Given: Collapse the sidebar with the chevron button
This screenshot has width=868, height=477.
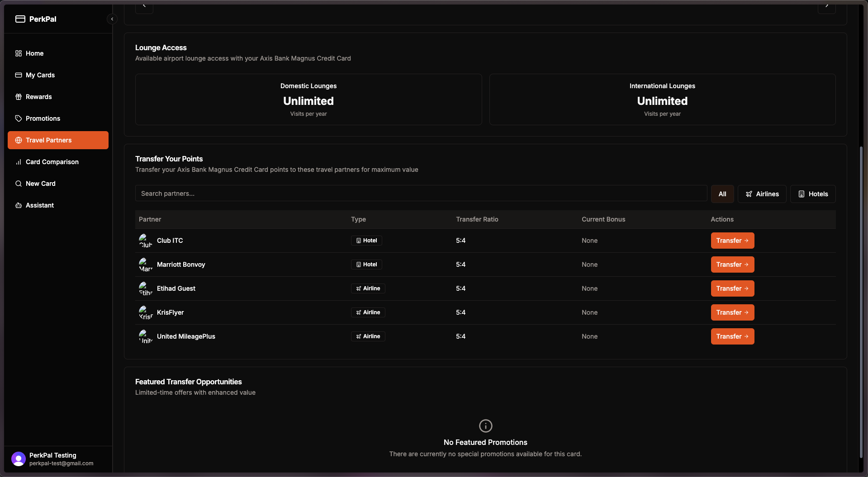Looking at the screenshot, I should (112, 19).
